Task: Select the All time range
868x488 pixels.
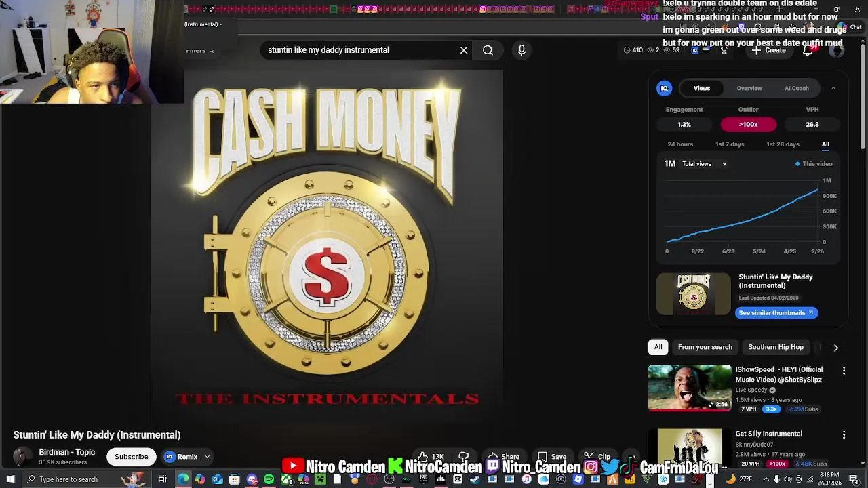Action: (825, 144)
